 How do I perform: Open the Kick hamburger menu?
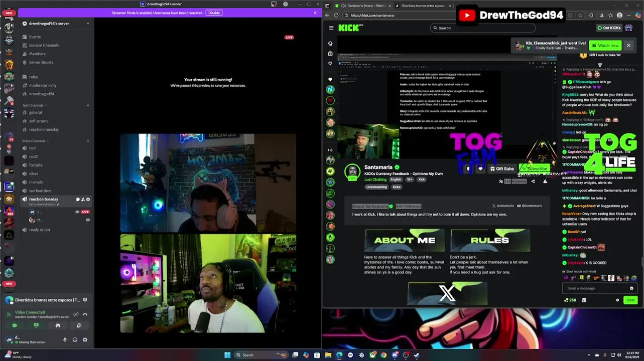click(331, 28)
